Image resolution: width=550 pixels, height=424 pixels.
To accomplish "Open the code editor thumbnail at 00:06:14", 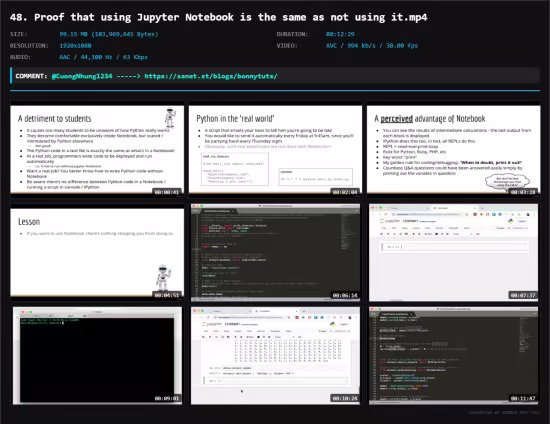I will 275,253.
